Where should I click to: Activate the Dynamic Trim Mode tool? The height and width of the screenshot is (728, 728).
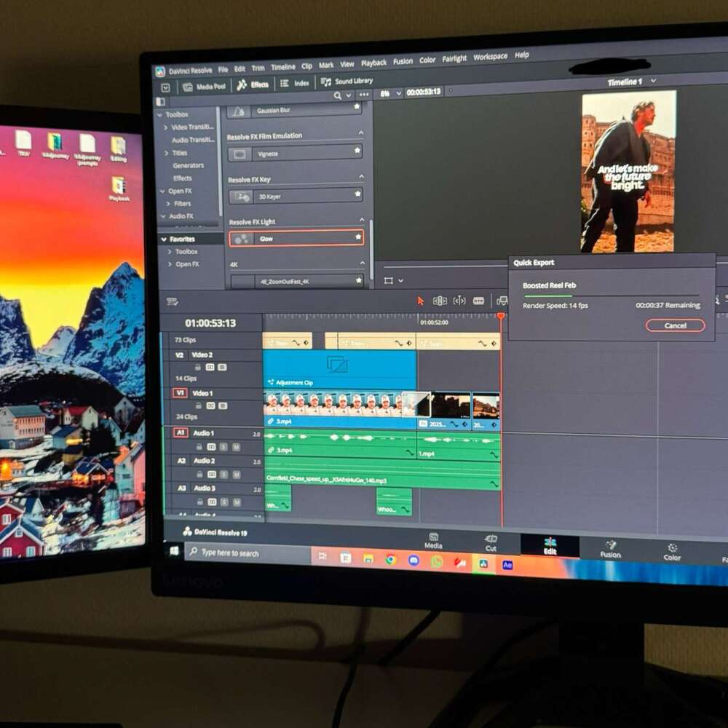[459, 301]
